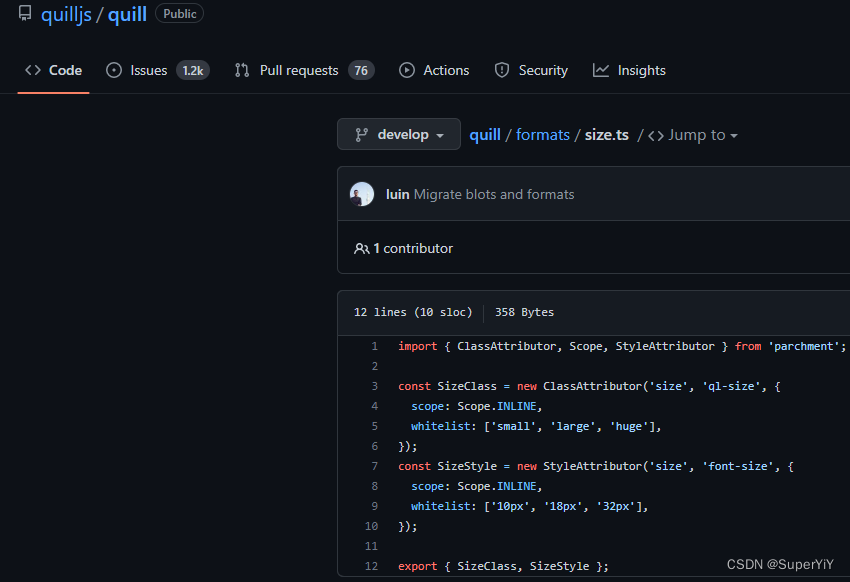Image resolution: width=850 pixels, height=582 pixels.
Task: Click the repository book icon
Action: click(25, 14)
